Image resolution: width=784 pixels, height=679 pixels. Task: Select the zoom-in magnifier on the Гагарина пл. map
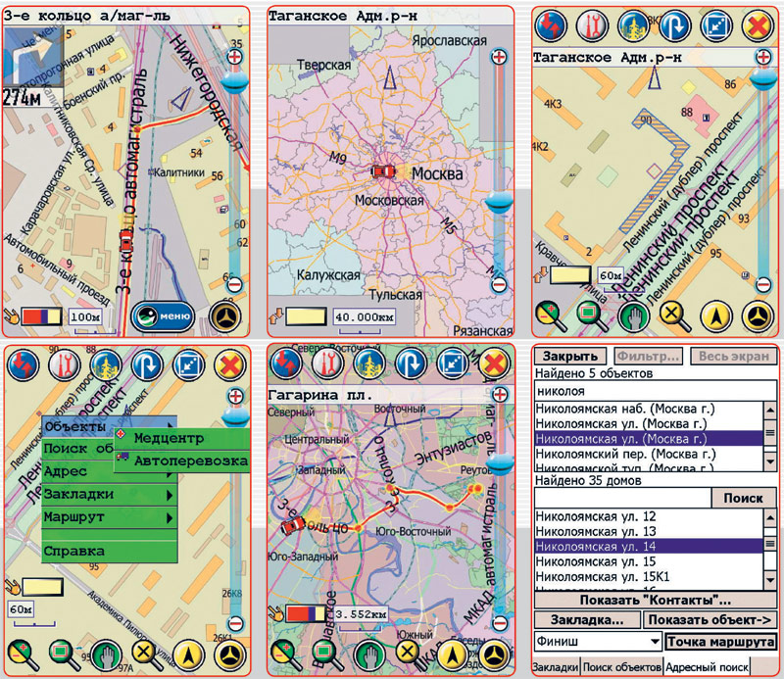pyautogui.click(x=286, y=655)
